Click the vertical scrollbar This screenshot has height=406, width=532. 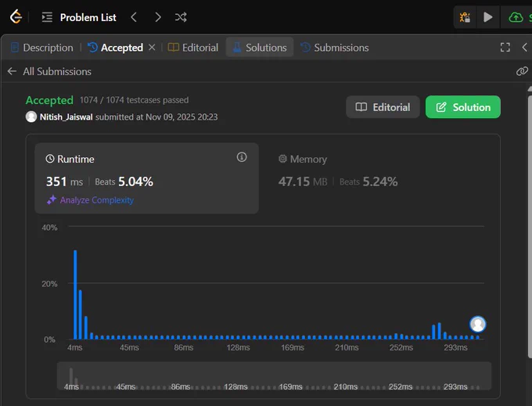[530, 225]
